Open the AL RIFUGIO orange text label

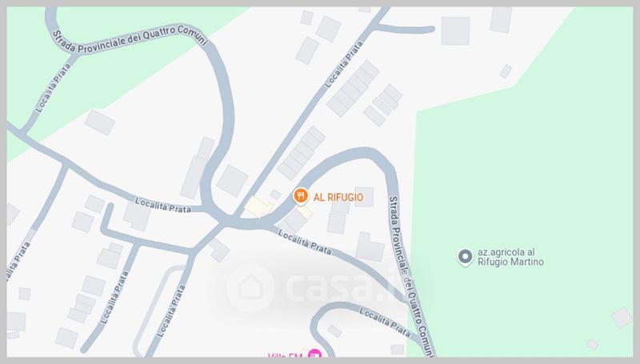[x=338, y=198]
